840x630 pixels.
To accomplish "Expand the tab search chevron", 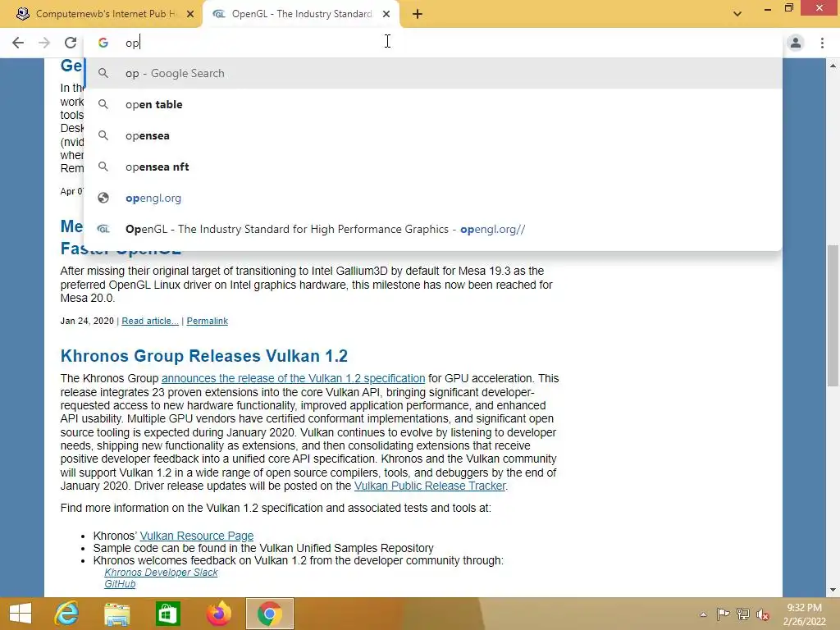I will click(x=737, y=14).
